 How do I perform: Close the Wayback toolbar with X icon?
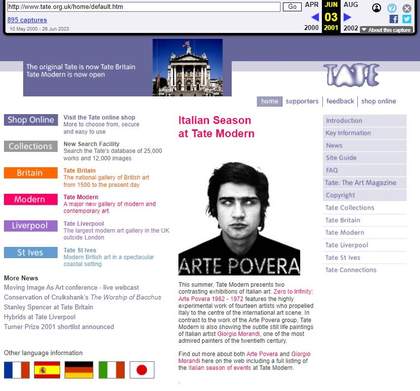407,8
